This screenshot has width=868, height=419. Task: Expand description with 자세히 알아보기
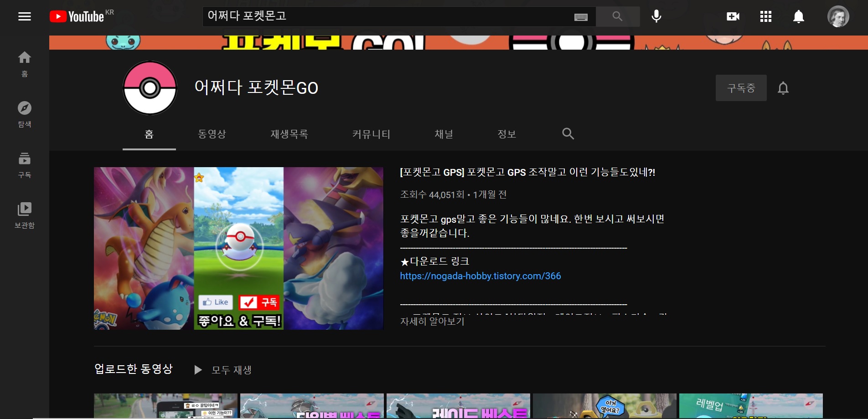coord(432,321)
